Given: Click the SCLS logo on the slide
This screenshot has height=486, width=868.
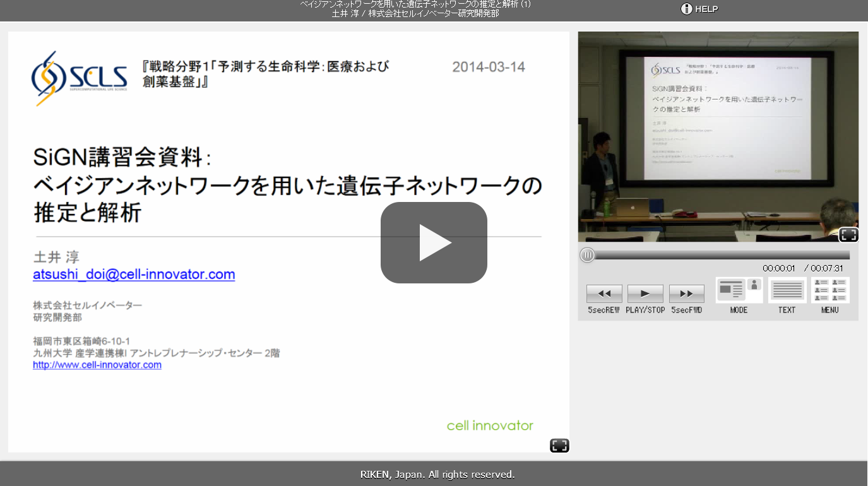Looking at the screenshot, I should point(79,78).
